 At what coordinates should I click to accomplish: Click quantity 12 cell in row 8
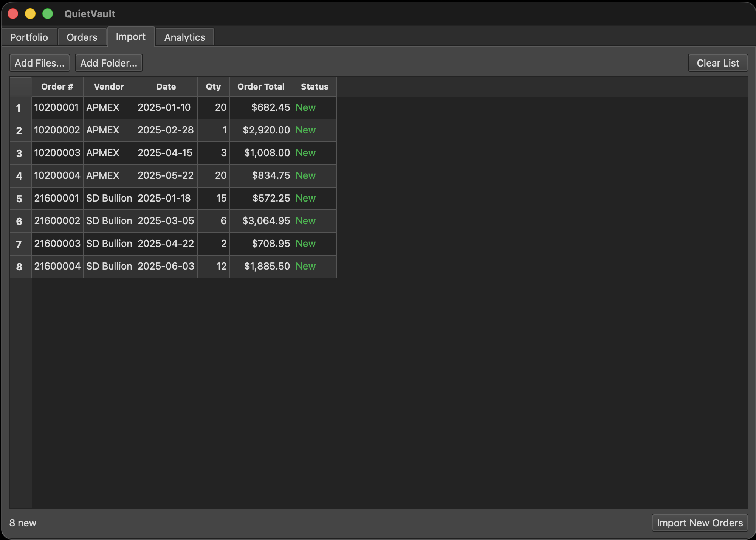point(214,267)
